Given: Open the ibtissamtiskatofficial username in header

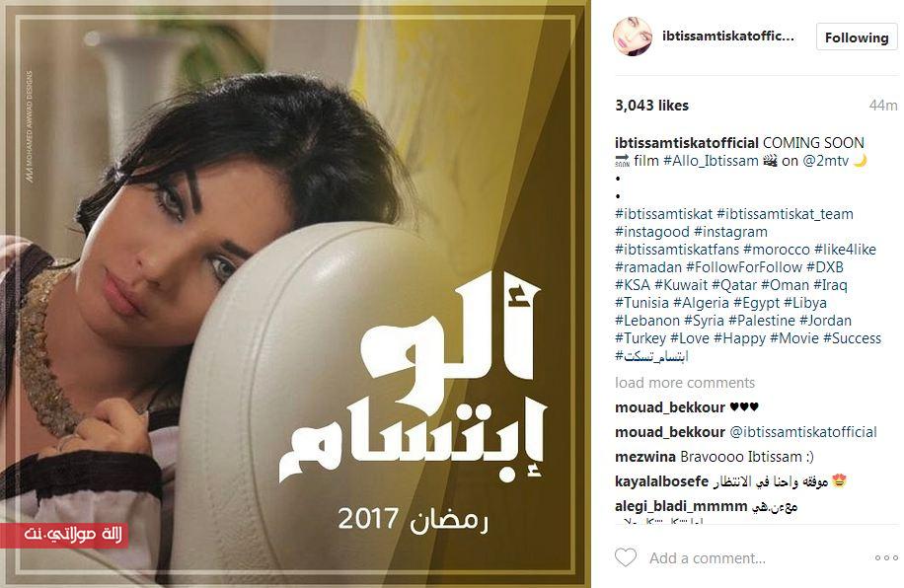Looking at the screenshot, I should (728, 36).
